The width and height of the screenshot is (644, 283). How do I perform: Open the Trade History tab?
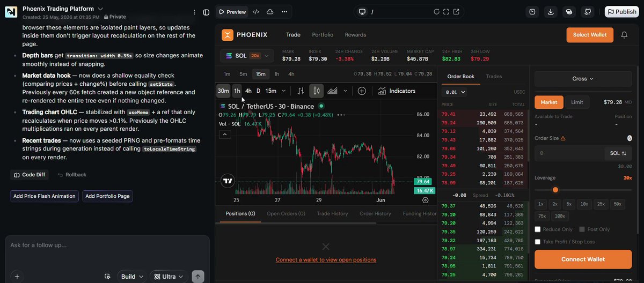[332, 213]
